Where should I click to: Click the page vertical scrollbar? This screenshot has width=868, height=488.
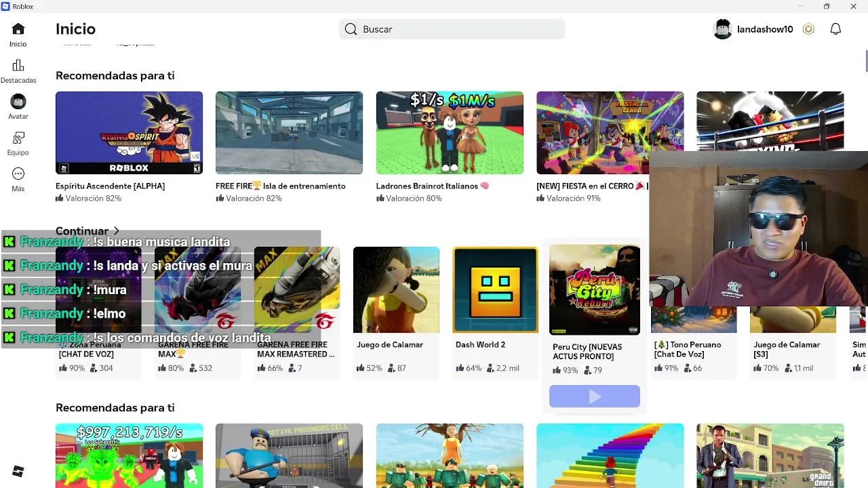point(866,60)
